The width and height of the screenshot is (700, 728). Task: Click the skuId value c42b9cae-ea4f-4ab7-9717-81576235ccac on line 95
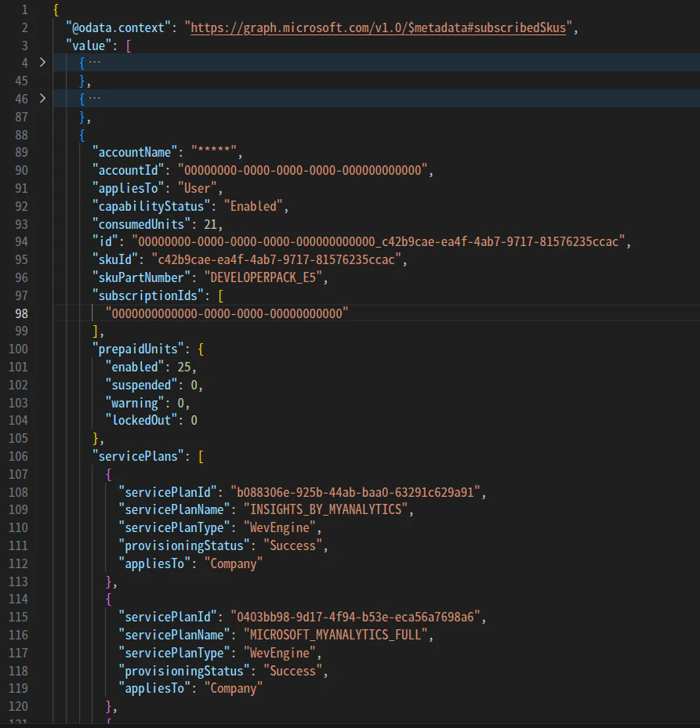pyautogui.click(x=277, y=259)
